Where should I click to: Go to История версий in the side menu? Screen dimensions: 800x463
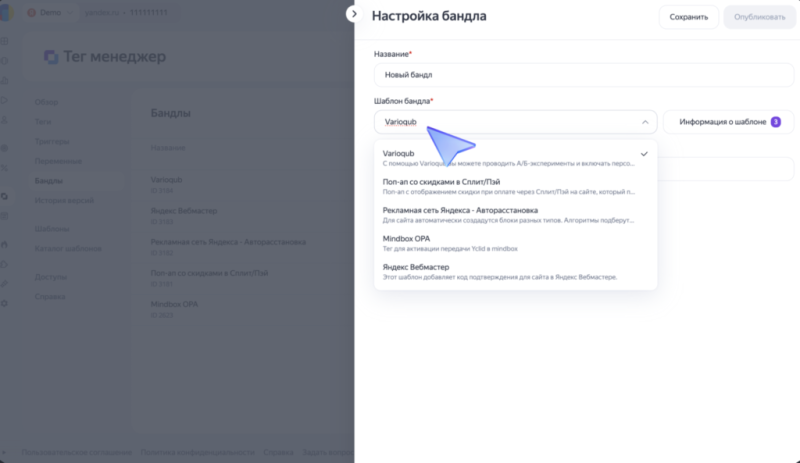click(x=64, y=200)
